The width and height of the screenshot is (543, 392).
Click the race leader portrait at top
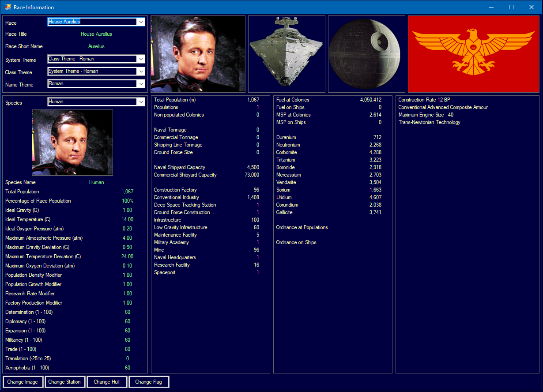(198, 54)
